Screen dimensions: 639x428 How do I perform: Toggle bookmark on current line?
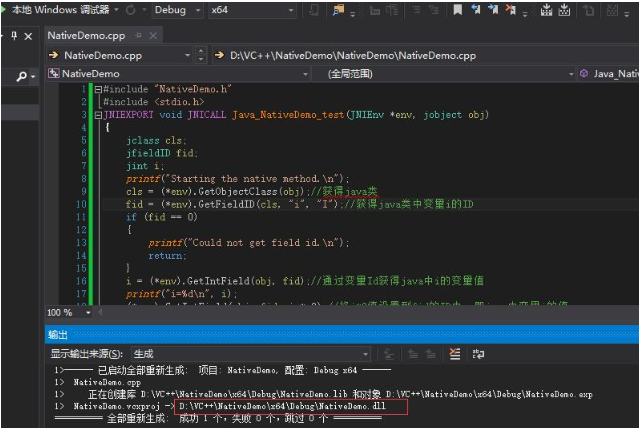[x=458, y=10]
